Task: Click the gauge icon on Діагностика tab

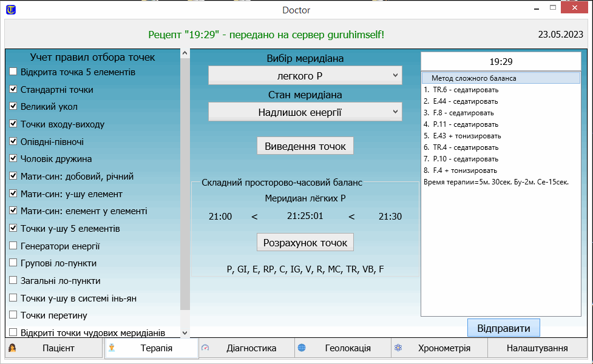Action: [205, 348]
